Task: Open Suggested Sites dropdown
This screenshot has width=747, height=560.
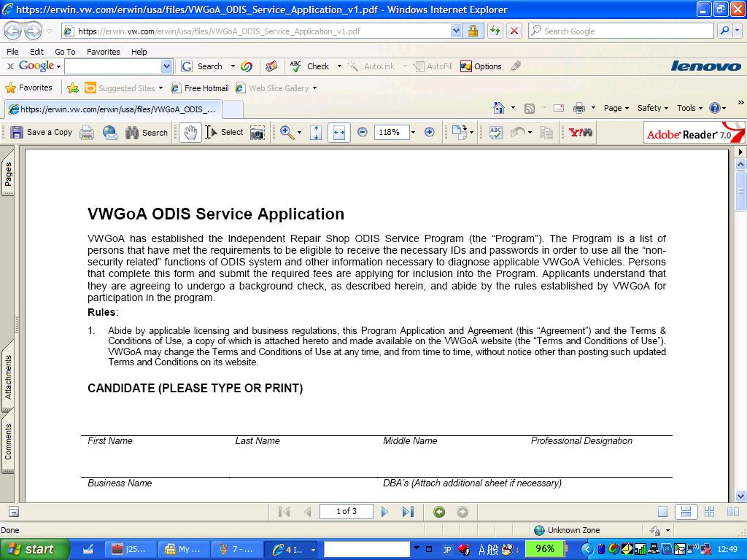Action: coord(160,88)
